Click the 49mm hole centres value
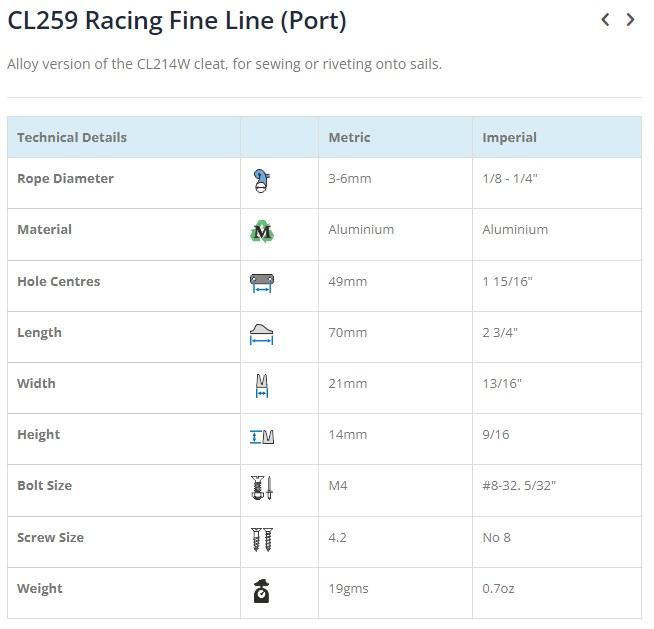Viewport: 654px width, 629px height. click(347, 282)
